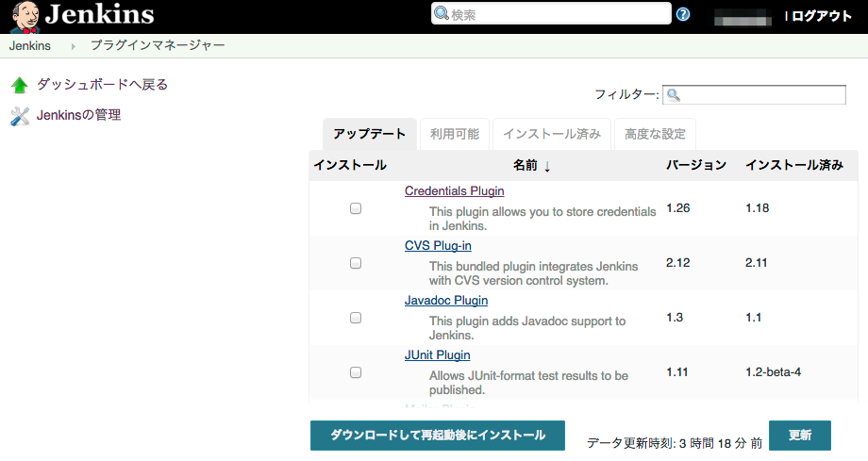Open search help question mark icon

683,14
